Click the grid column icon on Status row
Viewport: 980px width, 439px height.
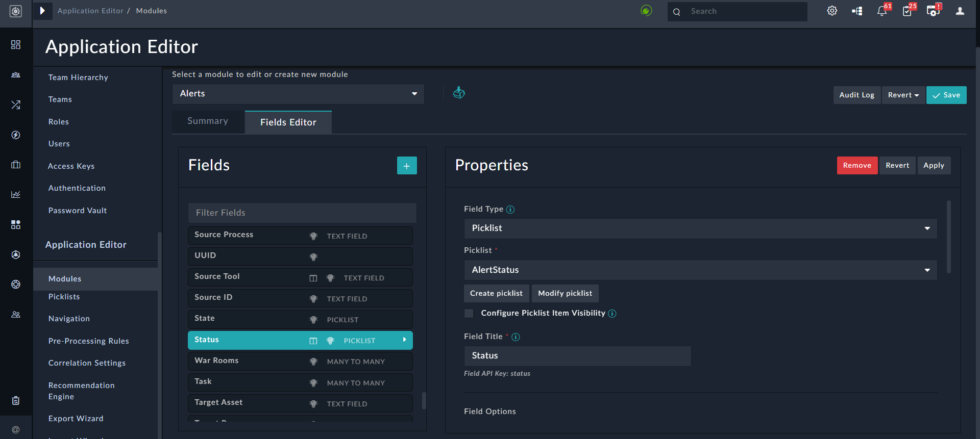pos(313,341)
